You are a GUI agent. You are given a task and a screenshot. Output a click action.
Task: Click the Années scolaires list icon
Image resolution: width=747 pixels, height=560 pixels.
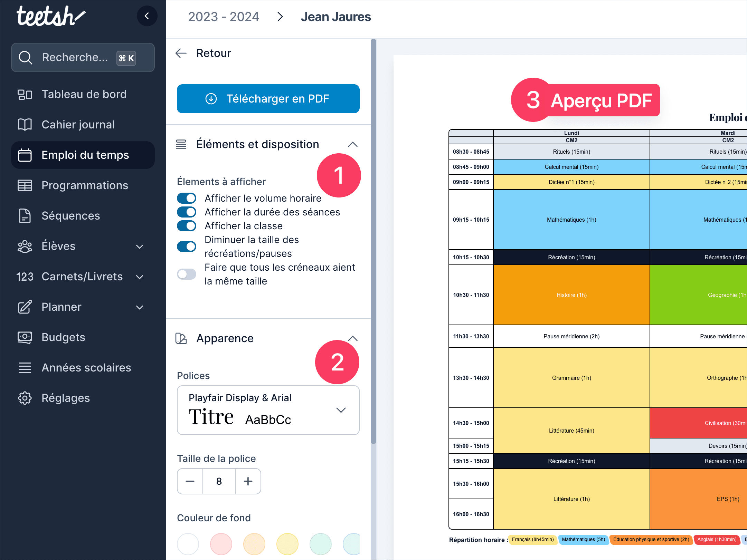[25, 368]
